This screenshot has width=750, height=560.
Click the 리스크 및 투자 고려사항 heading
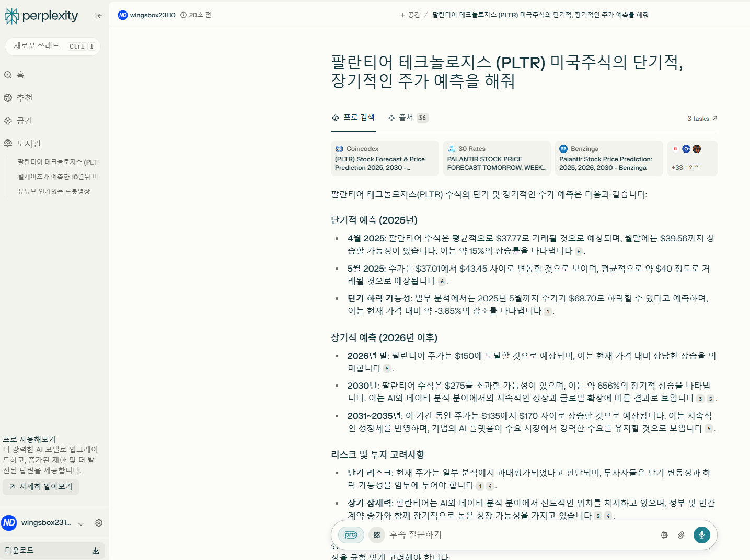pos(378,455)
